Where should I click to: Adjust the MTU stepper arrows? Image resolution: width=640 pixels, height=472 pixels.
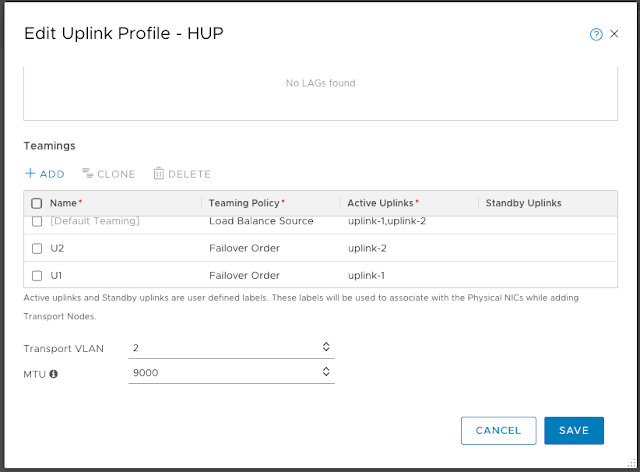[x=325, y=373]
